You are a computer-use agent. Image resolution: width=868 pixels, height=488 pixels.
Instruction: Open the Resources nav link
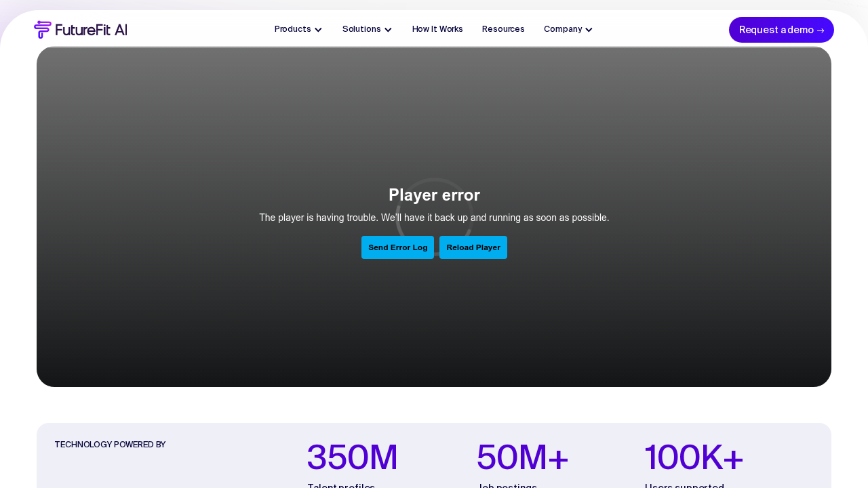click(503, 29)
